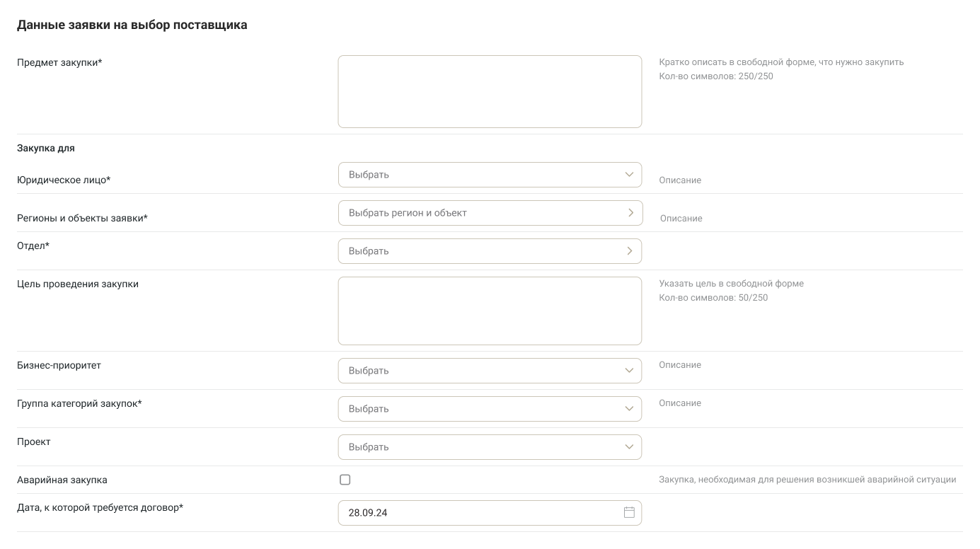Image resolution: width=980 pixels, height=549 pixels.
Task: Open the Отдел selector
Action: [x=490, y=251]
